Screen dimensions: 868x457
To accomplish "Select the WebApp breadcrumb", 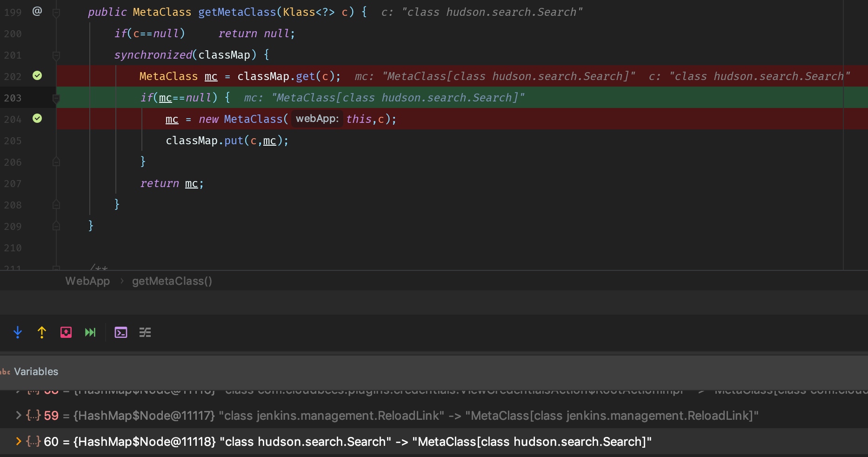I will [x=87, y=281].
